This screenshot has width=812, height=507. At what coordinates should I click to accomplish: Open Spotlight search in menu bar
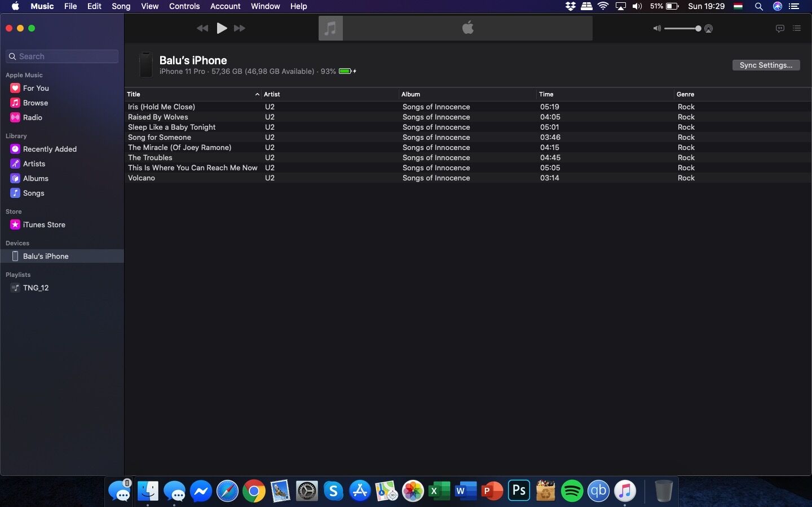click(759, 6)
